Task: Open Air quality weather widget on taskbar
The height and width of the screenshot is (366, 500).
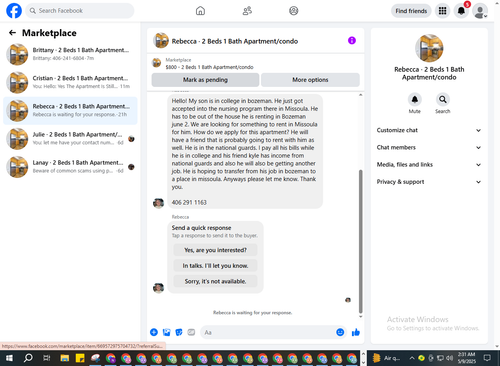Action: pos(386,358)
